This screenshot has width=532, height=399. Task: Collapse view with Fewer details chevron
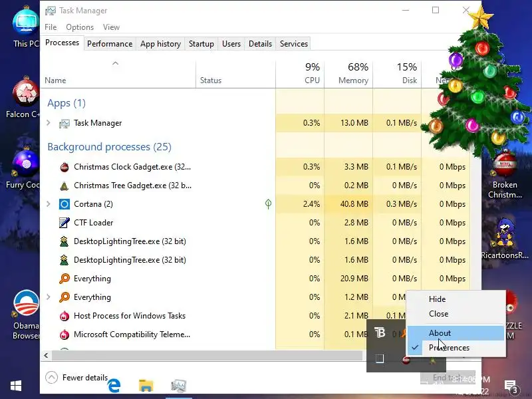pos(51,377)
